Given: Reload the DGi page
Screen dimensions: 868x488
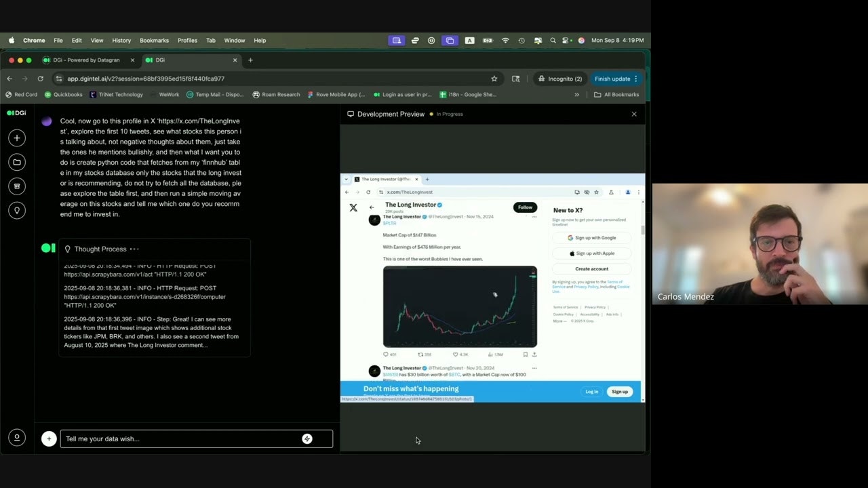Looking at the screenshot, I should [x=40, y=79].
